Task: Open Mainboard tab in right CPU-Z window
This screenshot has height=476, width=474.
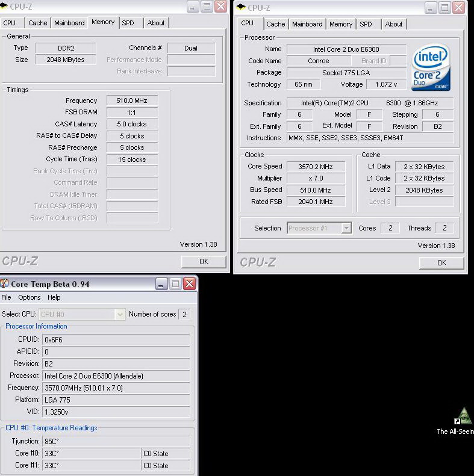Action: click(x=307, y=24)
